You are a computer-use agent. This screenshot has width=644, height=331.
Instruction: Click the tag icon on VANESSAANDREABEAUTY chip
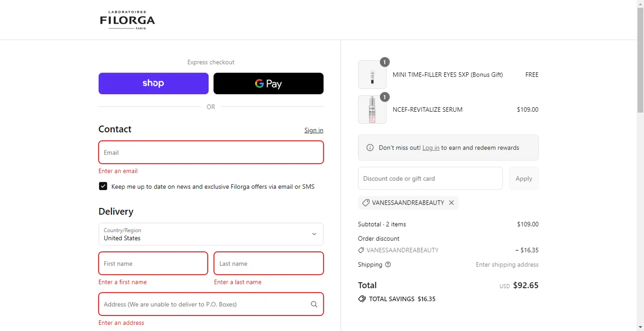coord(366,202)
